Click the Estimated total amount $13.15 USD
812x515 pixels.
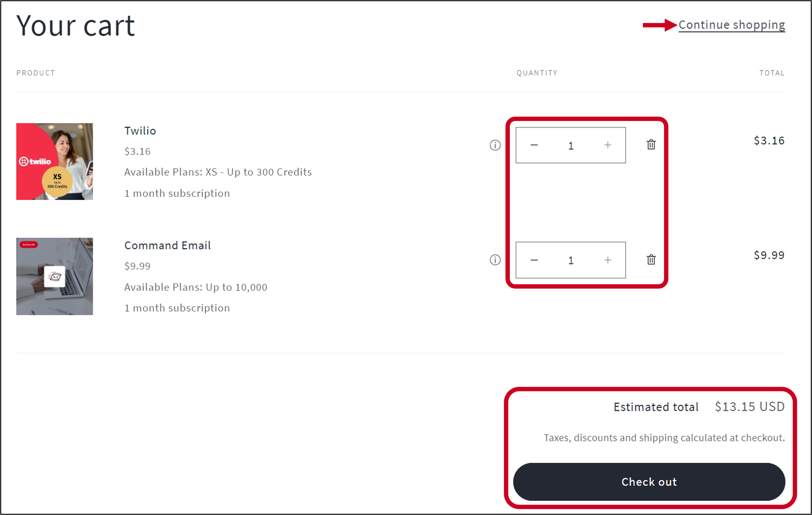pos(750,407)
